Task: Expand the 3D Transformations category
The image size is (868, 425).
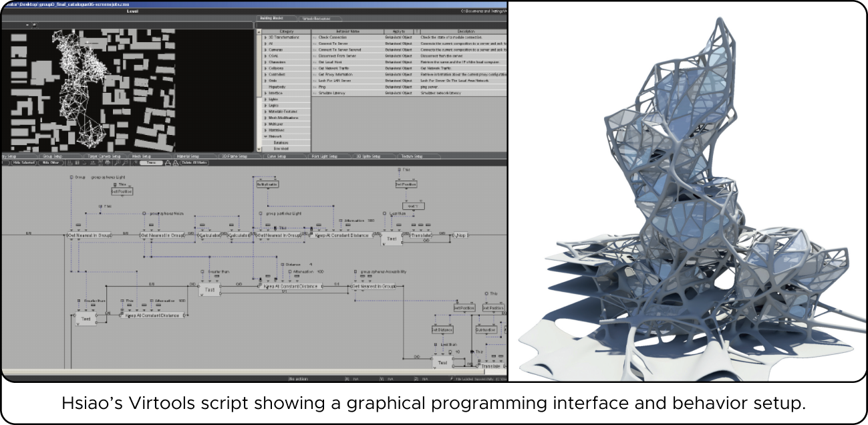Action: pos(265,37)
